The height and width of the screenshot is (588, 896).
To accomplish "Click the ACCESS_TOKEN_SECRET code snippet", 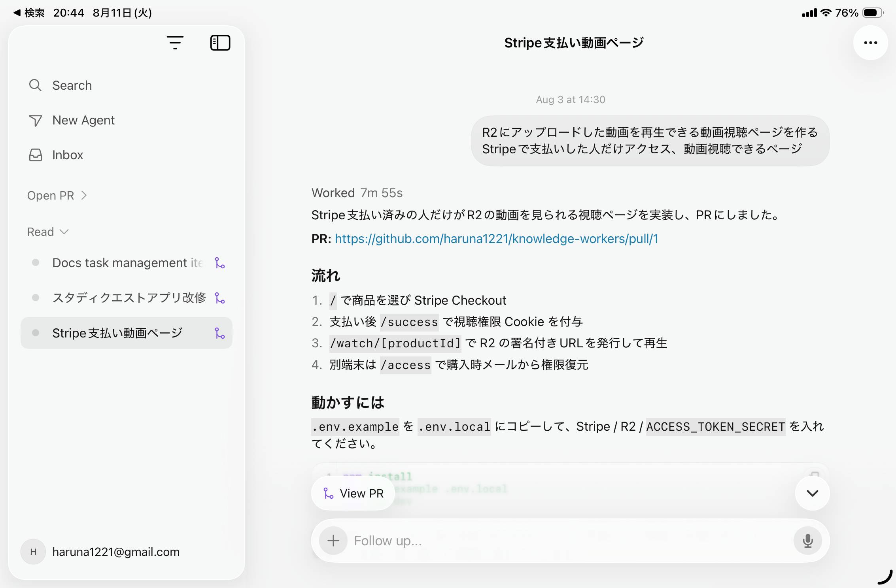I will 716,427.
